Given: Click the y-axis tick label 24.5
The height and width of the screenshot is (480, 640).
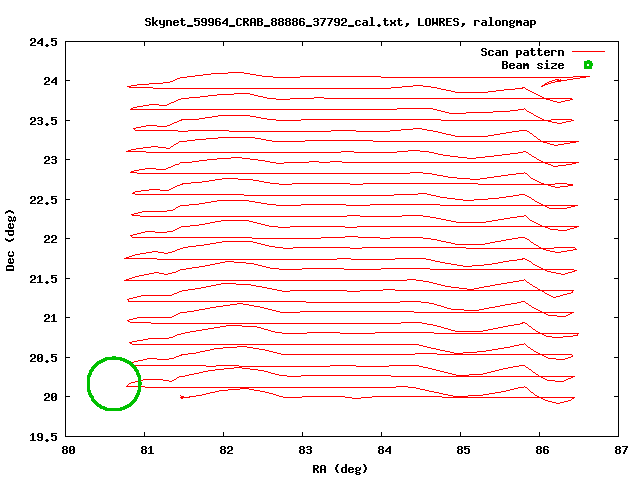Looking at the screenshot, I should pos(43,42).
